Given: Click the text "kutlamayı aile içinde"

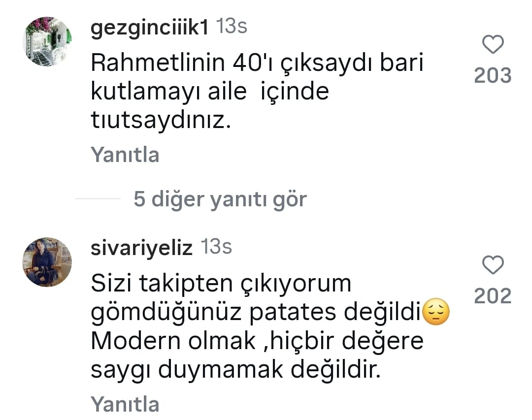Looking at the screenshot, I should (x=210, y=92).
